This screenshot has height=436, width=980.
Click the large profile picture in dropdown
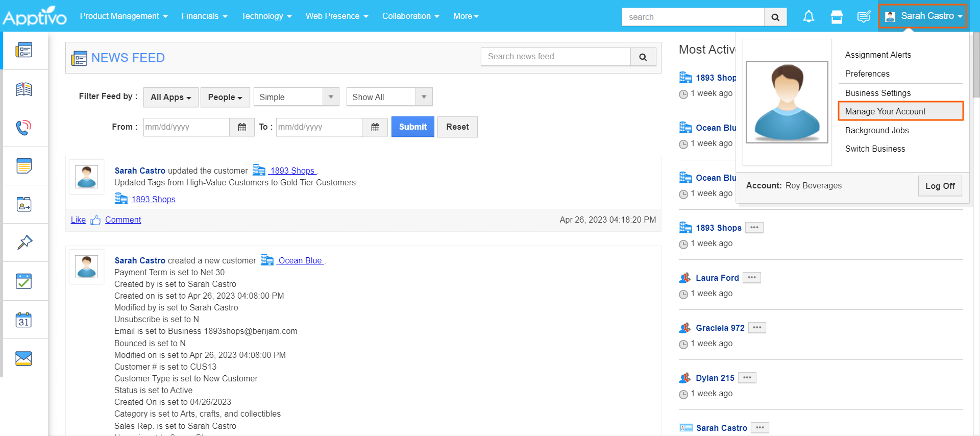[787, 102]
